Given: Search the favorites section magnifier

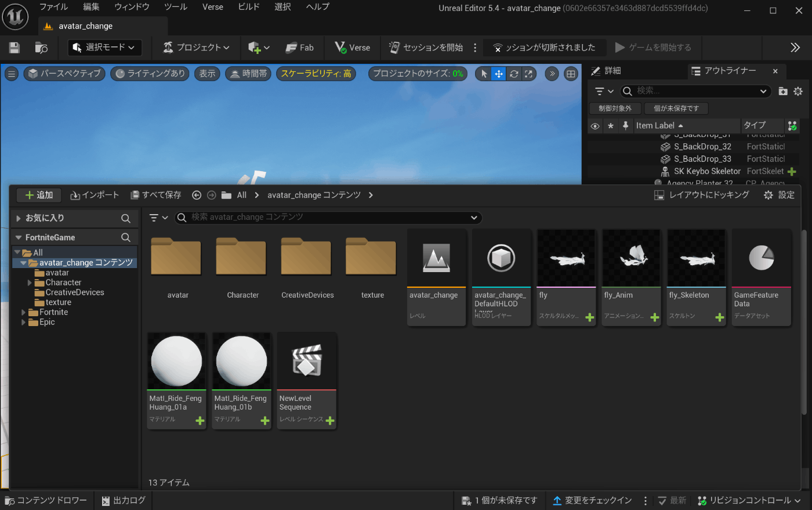Looking at the screenshot, I should [x=126, y=218].
